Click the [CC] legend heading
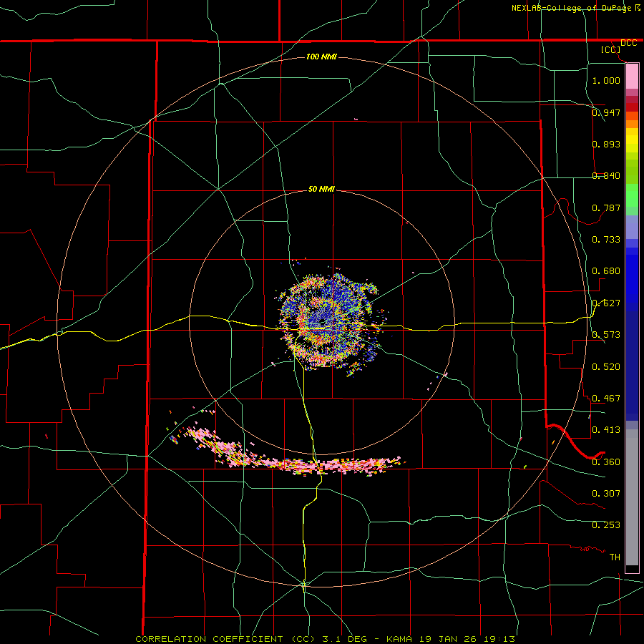The width and height of the screenshot is (644, 644). coord(610,49)
